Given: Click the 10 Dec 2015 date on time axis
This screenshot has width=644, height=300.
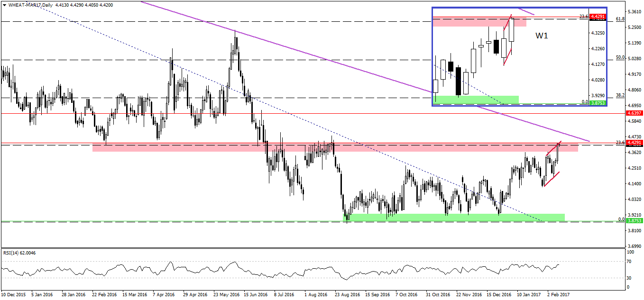Looking at the screenshot, I should (x=14, y=294).
